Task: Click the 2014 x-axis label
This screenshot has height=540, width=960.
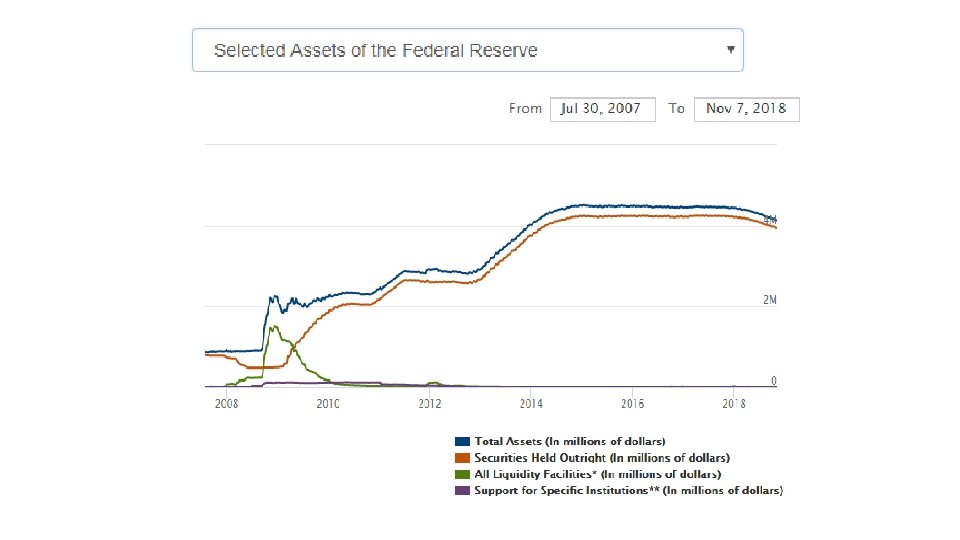Action: [x=531, y=403]
